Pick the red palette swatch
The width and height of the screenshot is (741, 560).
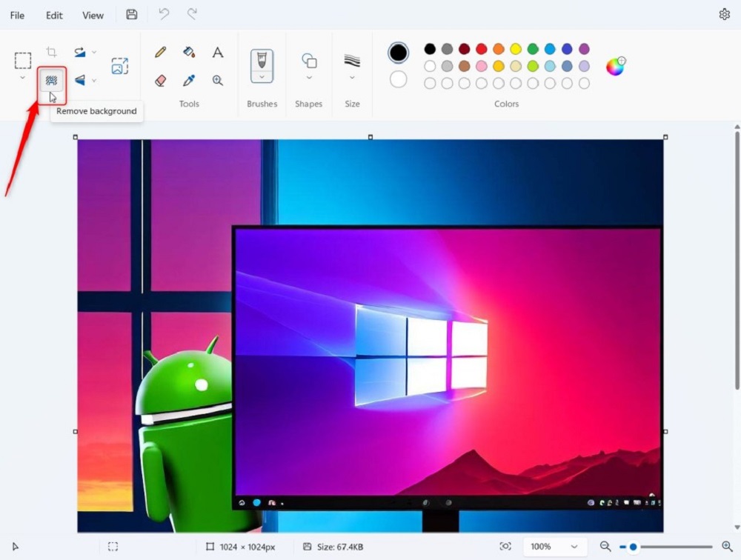click(x=481, y=49)
